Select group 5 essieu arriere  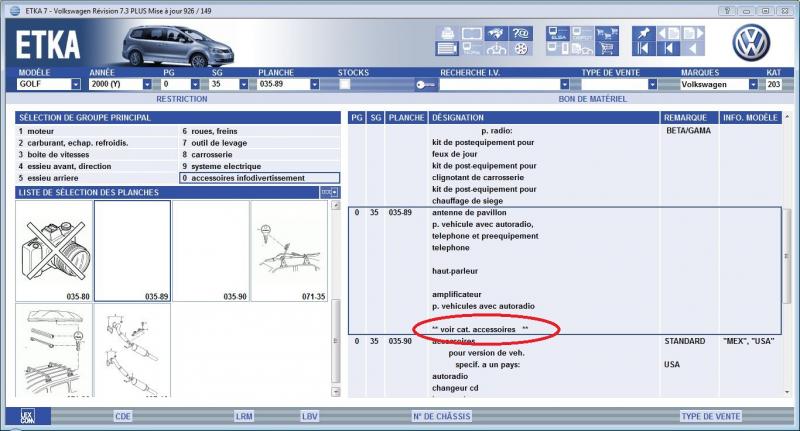(96, 178)
